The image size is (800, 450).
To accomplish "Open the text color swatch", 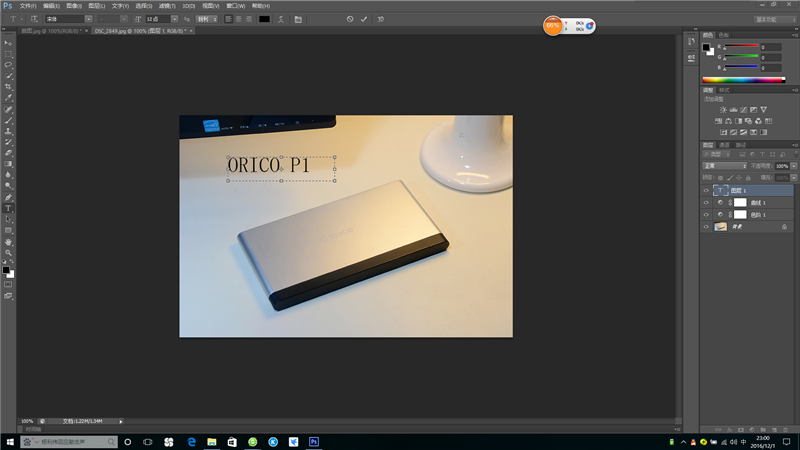I will (x=264, y=19).
